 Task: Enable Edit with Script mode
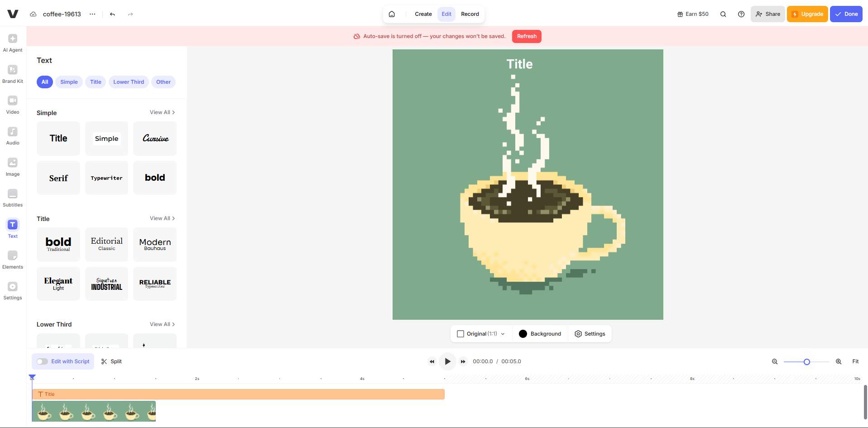pyautogui.click(x=42, y=361)
